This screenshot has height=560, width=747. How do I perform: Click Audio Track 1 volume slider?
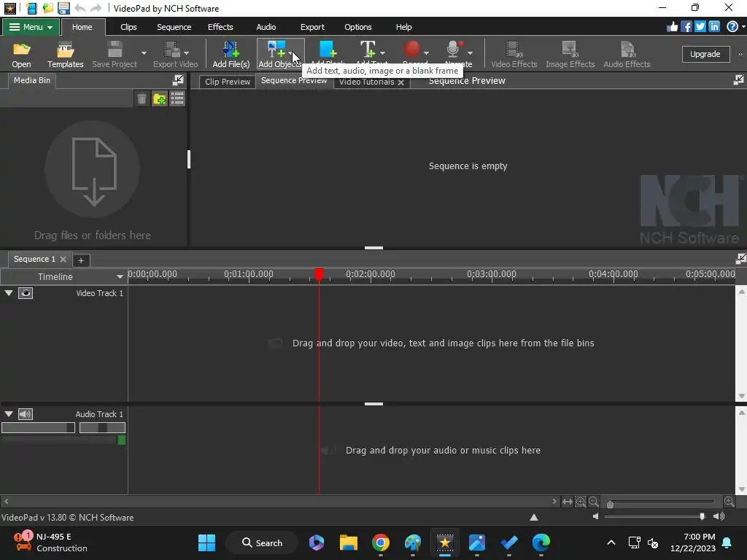click(x=38, y=427)
